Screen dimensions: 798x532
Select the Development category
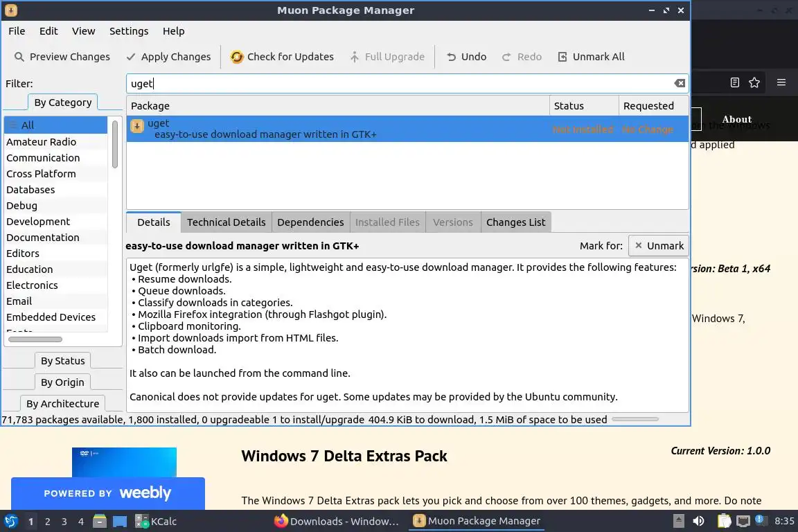pos(56,222)
